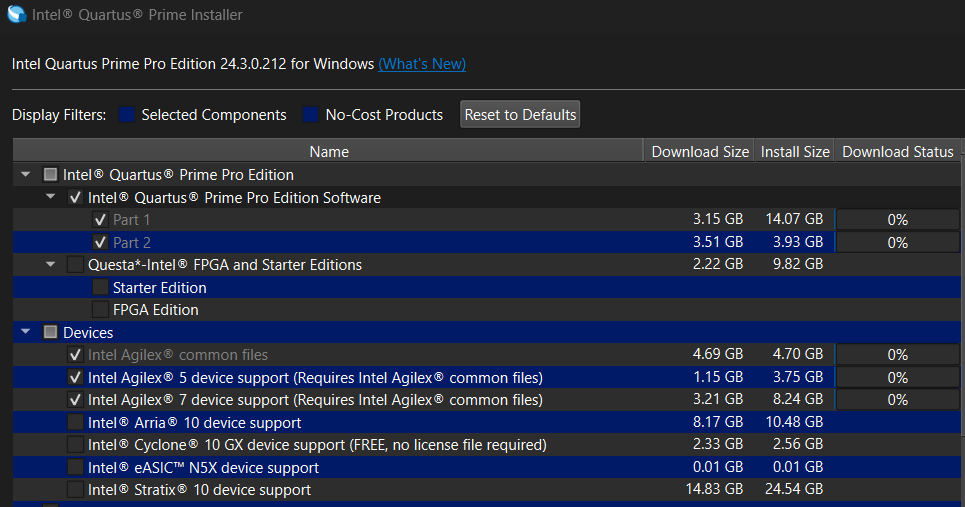Click the Download Size column header

coord(699,152)
